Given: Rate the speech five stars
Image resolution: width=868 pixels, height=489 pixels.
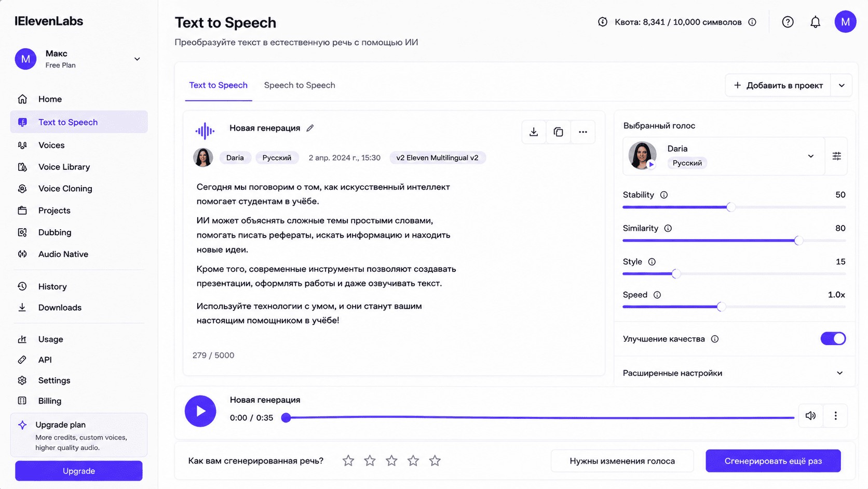Looking at the screenshot, I should coord(435,460).
